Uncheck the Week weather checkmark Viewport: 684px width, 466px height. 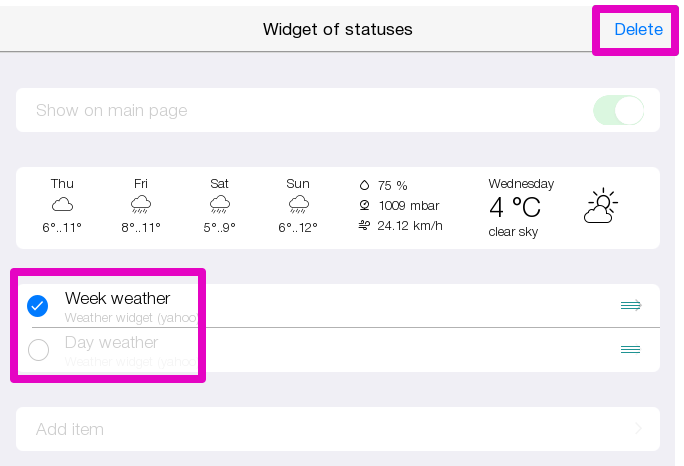tap(38, 305)
